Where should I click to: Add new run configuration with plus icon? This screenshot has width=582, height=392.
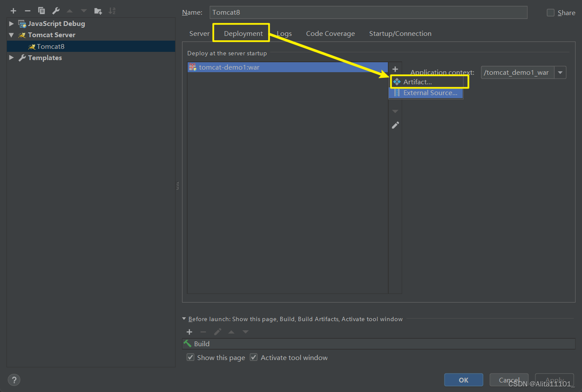(13, 11)
